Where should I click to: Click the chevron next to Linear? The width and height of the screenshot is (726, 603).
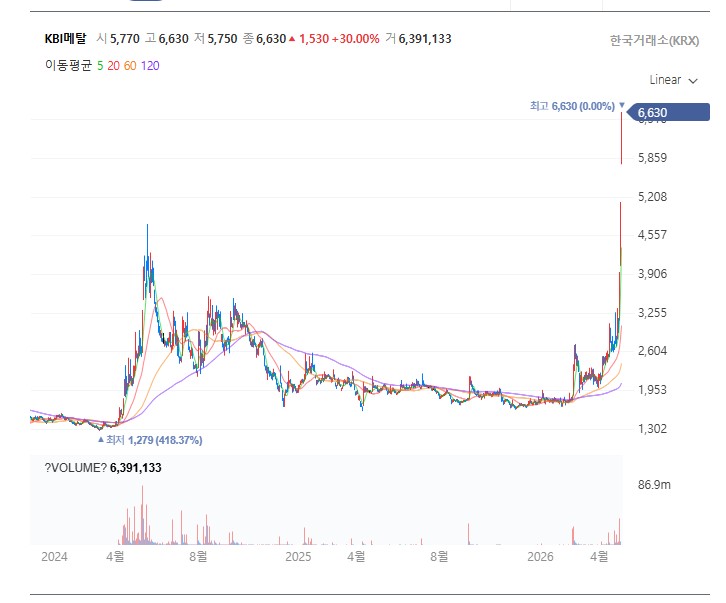pos(693,81)
